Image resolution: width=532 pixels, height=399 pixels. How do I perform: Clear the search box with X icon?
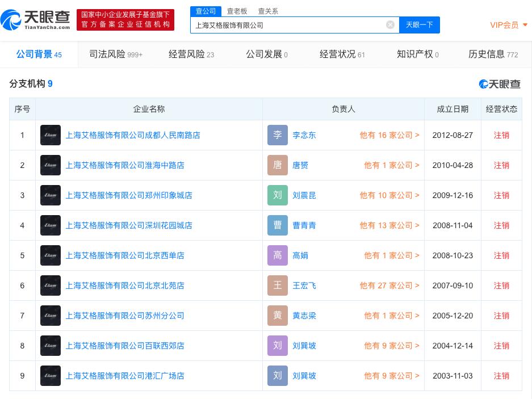390,24
